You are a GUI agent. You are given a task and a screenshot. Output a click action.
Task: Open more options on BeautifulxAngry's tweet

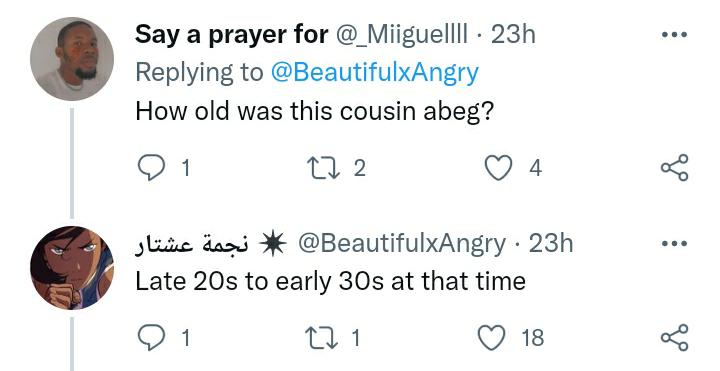(x=675, y=243)
